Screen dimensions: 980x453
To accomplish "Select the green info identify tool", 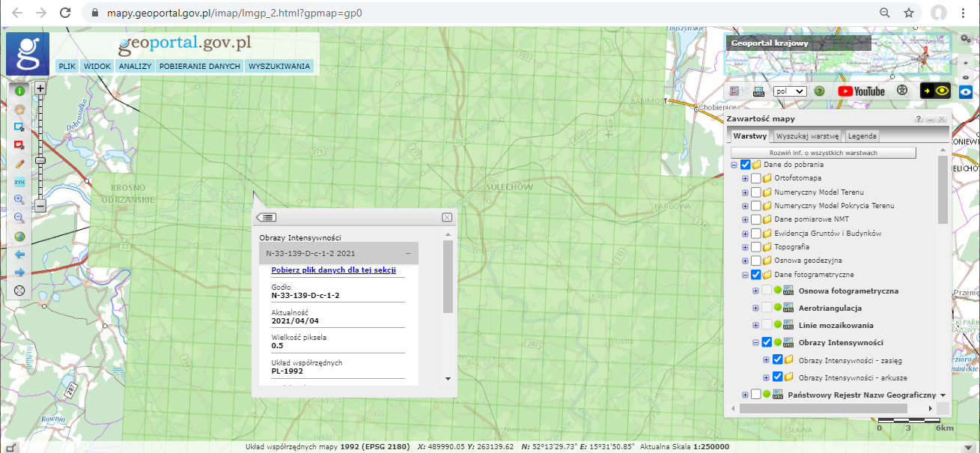I will point(19,91).
